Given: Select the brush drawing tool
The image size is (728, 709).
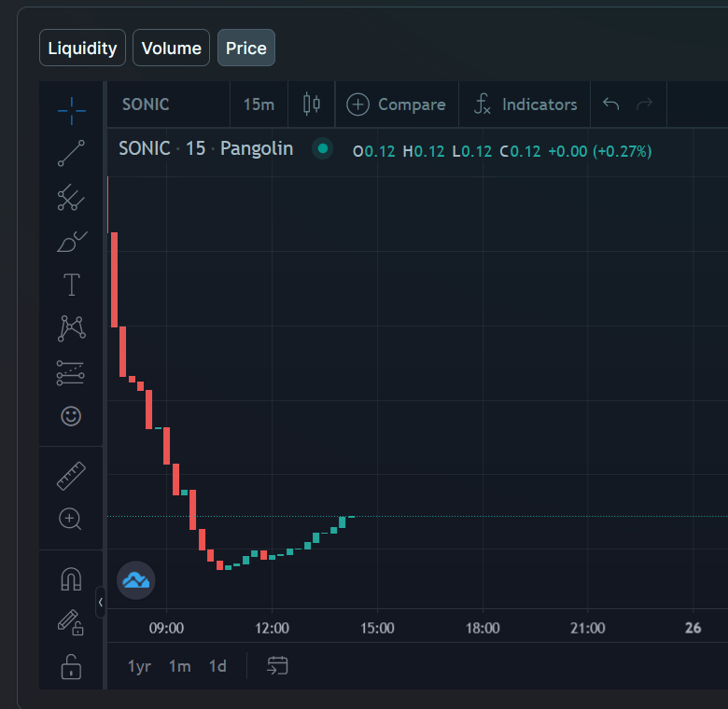Looking at the screenshot, I should coord(72,242).
